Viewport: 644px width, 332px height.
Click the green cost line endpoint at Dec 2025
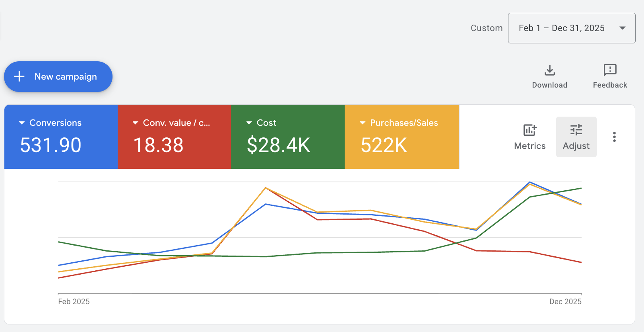[581, 188]
